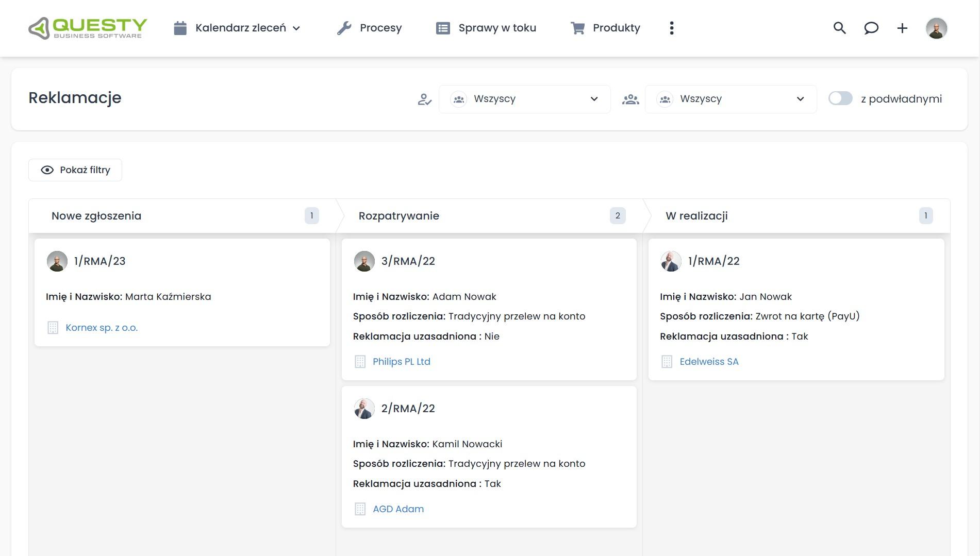Click the plus add-new icon

click(902, 28)
